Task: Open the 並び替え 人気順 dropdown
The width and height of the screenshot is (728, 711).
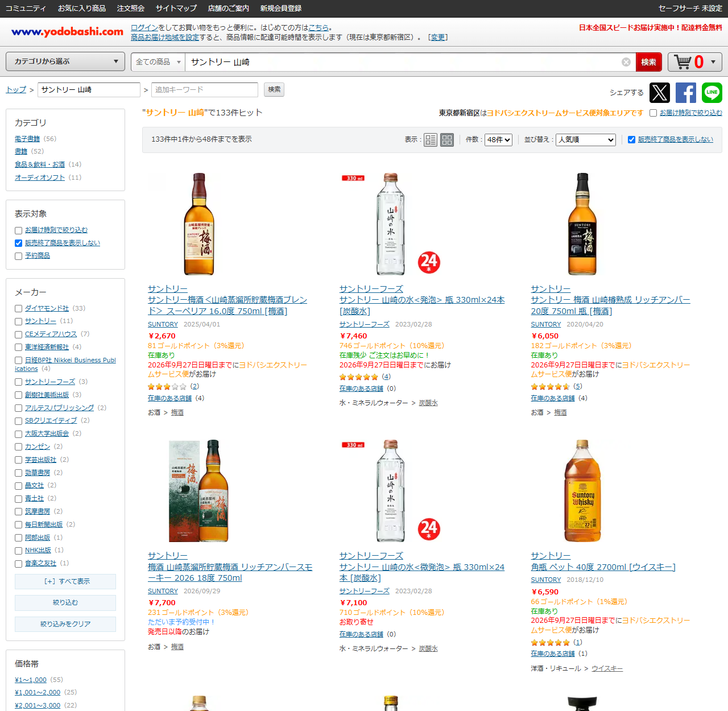Action: tap(586, 140)
